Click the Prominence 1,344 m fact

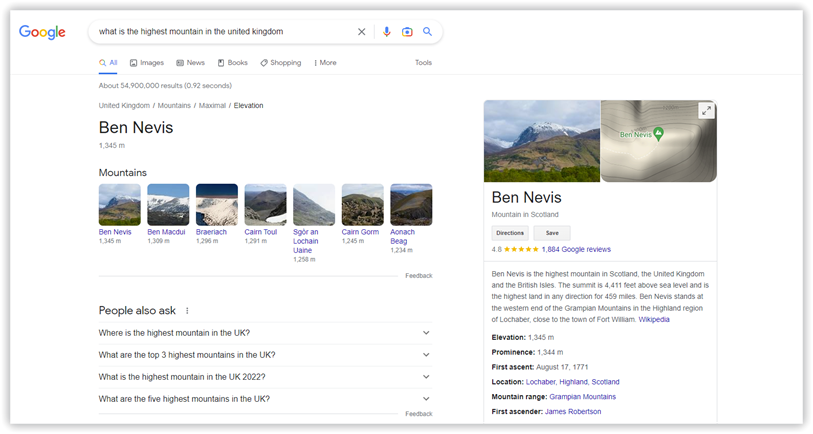527,353
